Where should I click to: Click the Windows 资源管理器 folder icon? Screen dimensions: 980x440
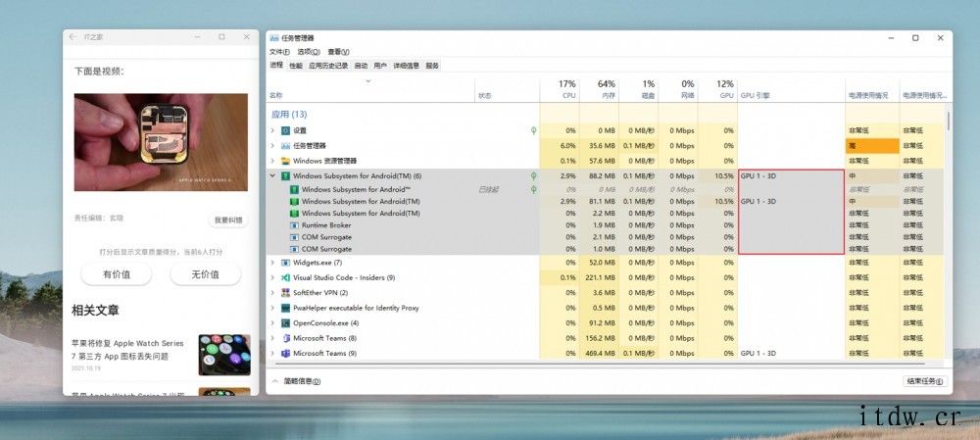click(x=285, y=161)
